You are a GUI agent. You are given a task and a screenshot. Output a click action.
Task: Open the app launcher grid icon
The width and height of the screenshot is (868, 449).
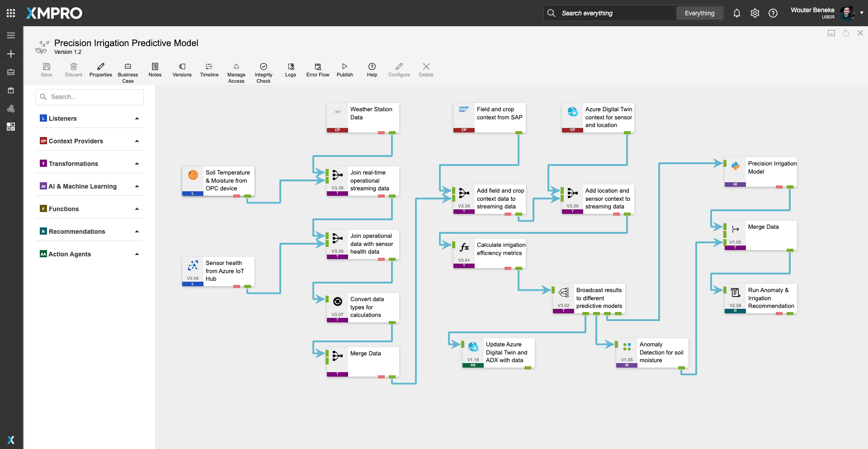point(11,13)
